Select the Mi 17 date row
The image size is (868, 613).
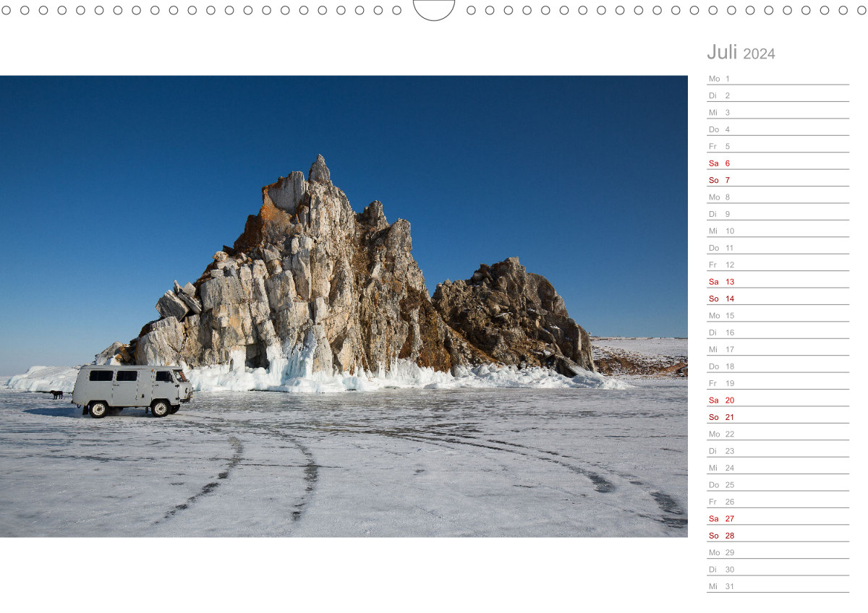[778, 348]
